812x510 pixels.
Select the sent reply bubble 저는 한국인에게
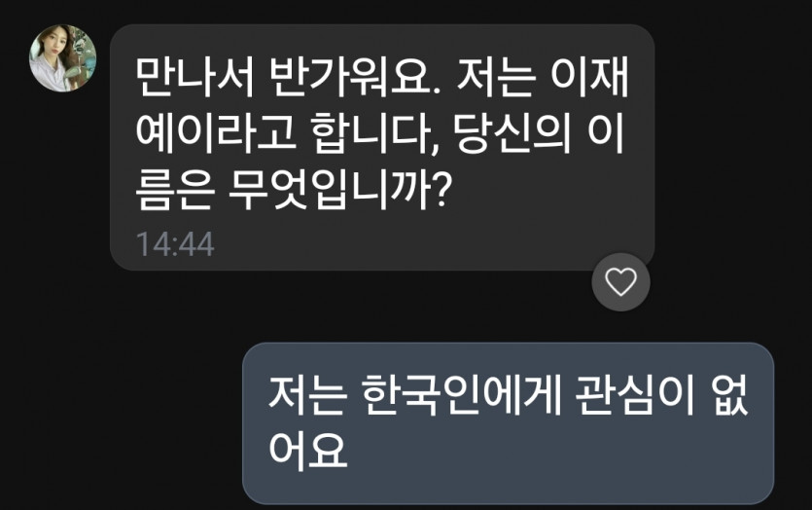point(508,423)
